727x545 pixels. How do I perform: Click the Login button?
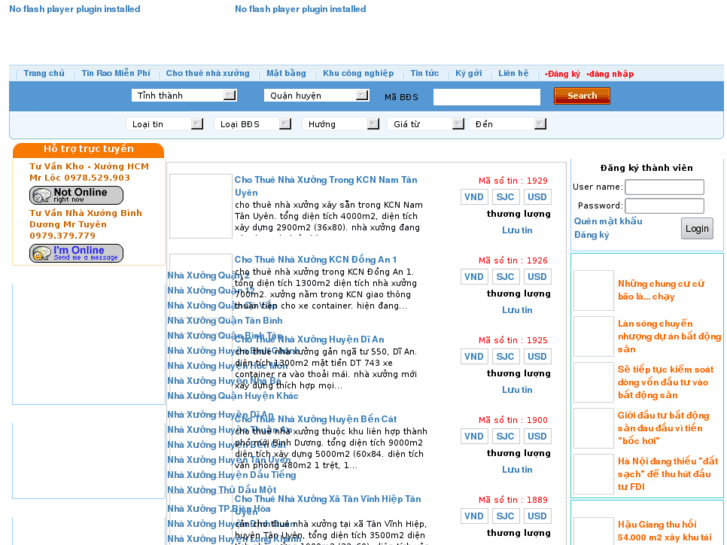coord(697,229)
